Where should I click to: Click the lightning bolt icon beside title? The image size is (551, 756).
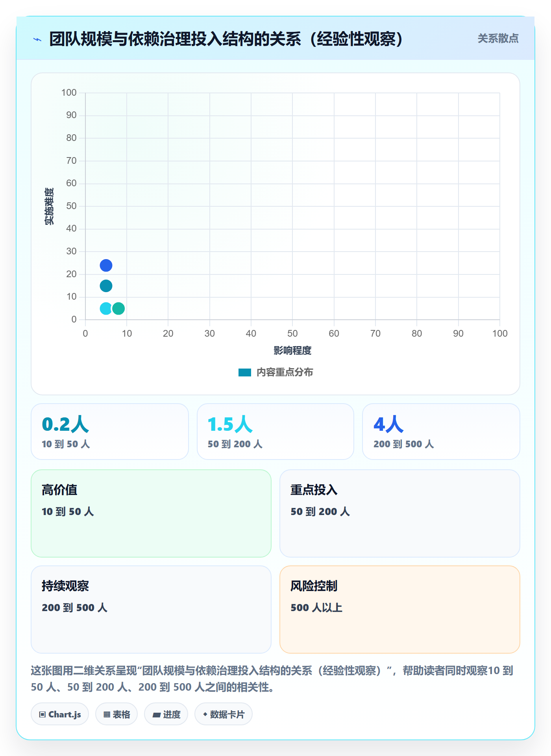[x=37, y=39]
